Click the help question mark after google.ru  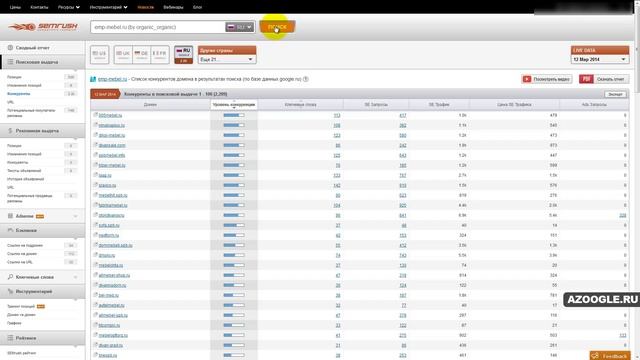306,79
